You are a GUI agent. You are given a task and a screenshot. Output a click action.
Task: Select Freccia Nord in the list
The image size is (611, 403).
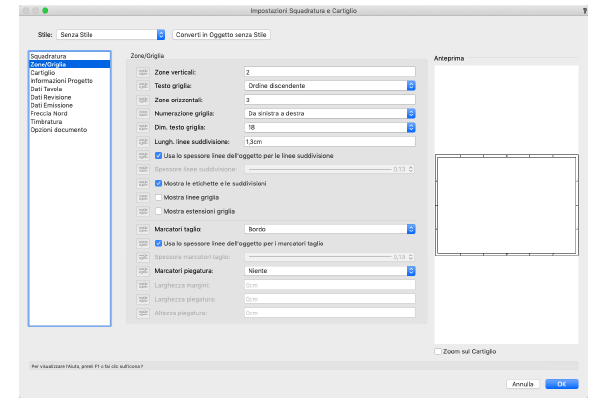(x=70, y=113)
